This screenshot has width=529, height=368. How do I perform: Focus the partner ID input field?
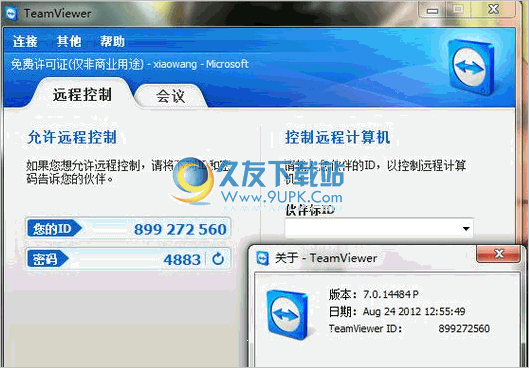[x=379, y=228]
